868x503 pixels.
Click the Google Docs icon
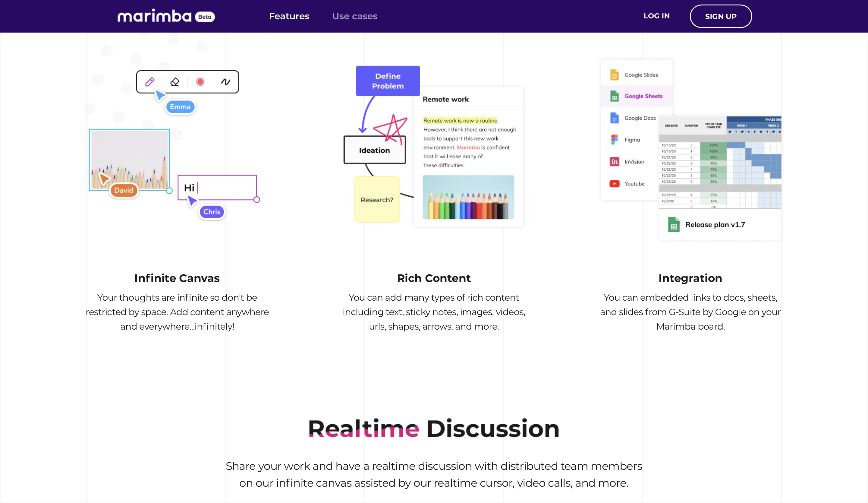pos(614,118)
